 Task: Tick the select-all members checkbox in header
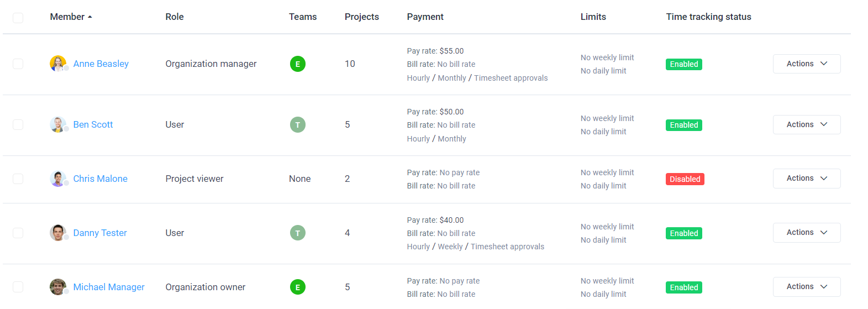(x=18, y=18)
